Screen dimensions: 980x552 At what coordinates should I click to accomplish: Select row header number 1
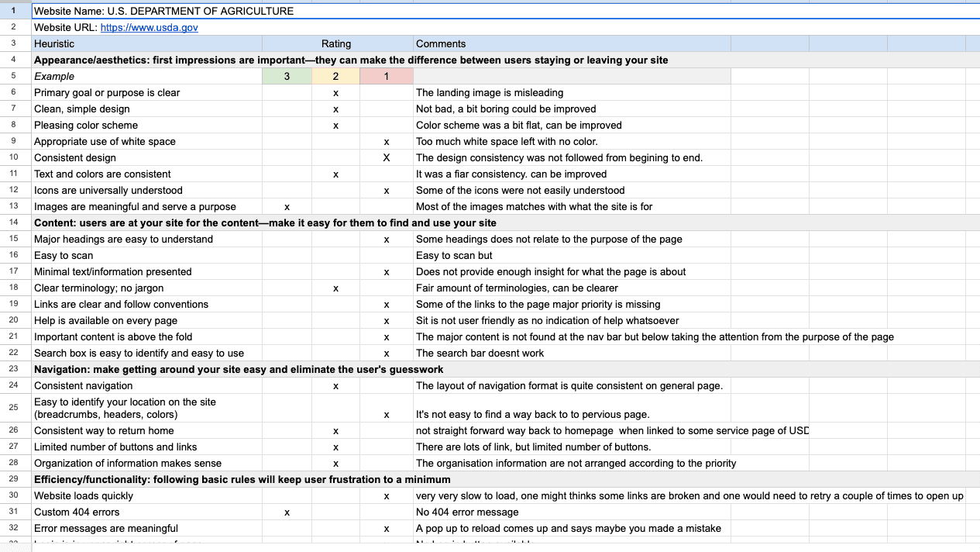tap(15, 11)
